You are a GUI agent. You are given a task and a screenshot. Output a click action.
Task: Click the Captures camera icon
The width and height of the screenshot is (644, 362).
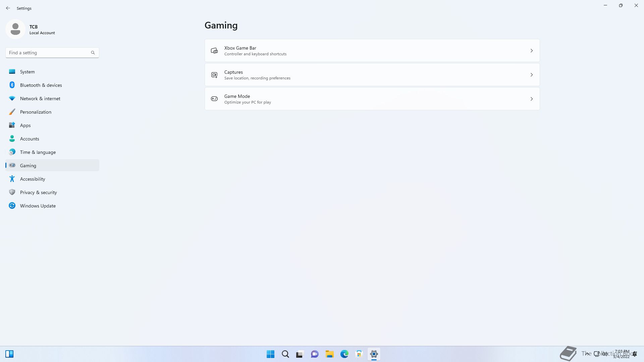214,75
